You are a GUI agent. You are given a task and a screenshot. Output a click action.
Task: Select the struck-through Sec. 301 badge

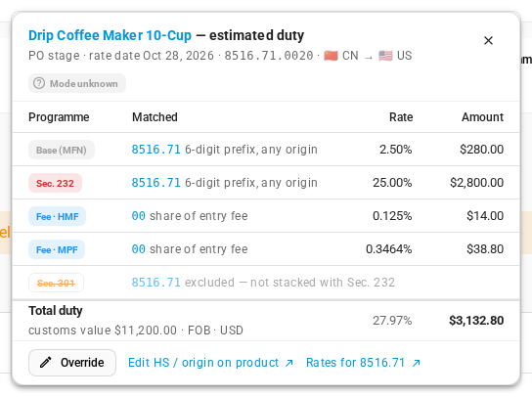[56, 283]
